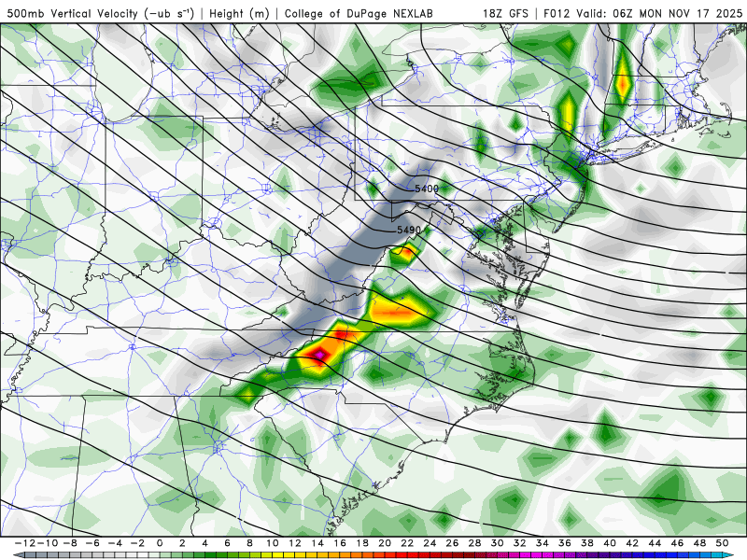The image size is (747, 560).
Task: Select the "36" legend tick label
Action: [565, 543]
